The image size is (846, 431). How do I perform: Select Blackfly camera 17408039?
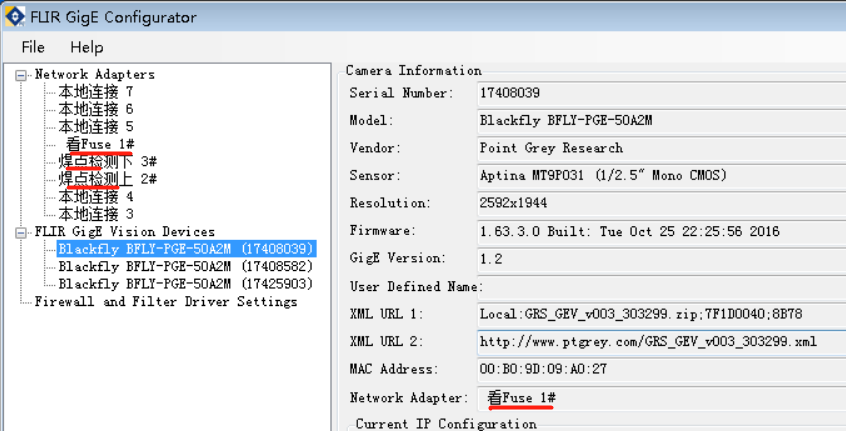tap(186, 249)
